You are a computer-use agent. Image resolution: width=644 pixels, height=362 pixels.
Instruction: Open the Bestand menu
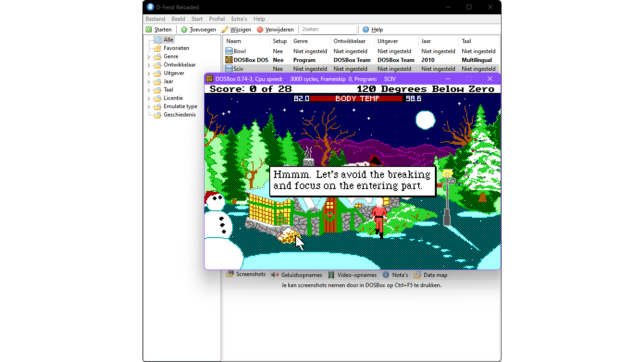pyautogui.click(x=155, y=19)
